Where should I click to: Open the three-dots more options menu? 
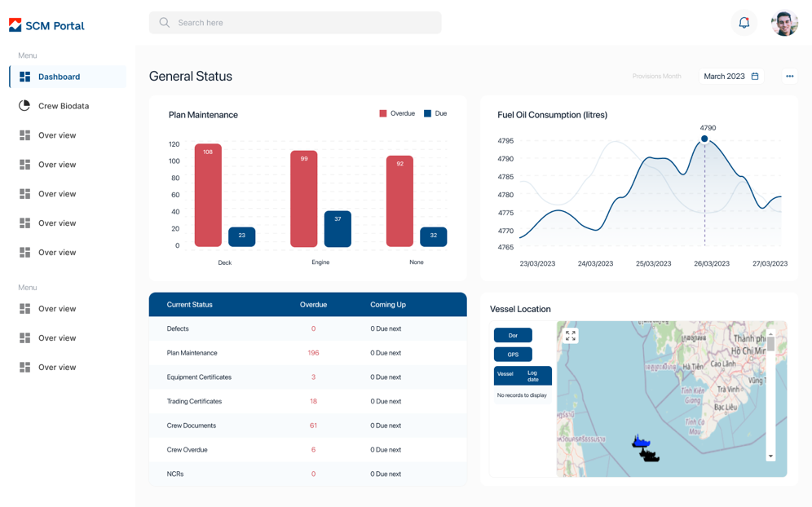789,77
